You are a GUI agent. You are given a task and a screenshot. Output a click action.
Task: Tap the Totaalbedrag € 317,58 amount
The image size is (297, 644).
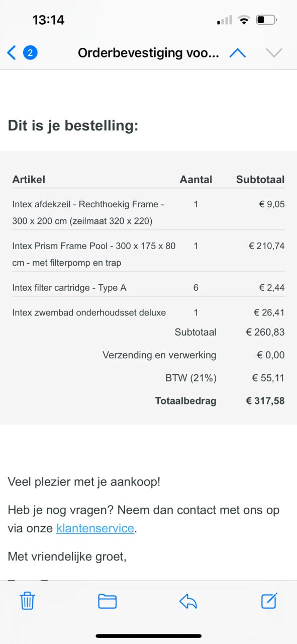click(265, 400)
